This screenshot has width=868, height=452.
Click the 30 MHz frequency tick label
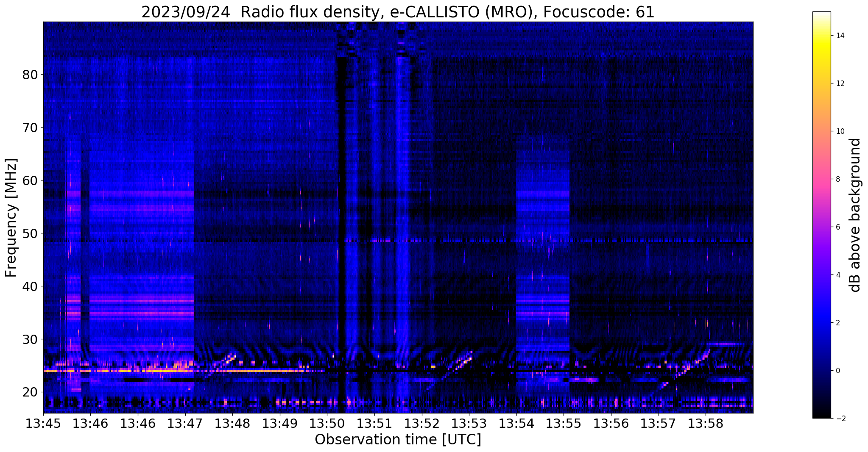pyautogui.click(x=30, y=339)
